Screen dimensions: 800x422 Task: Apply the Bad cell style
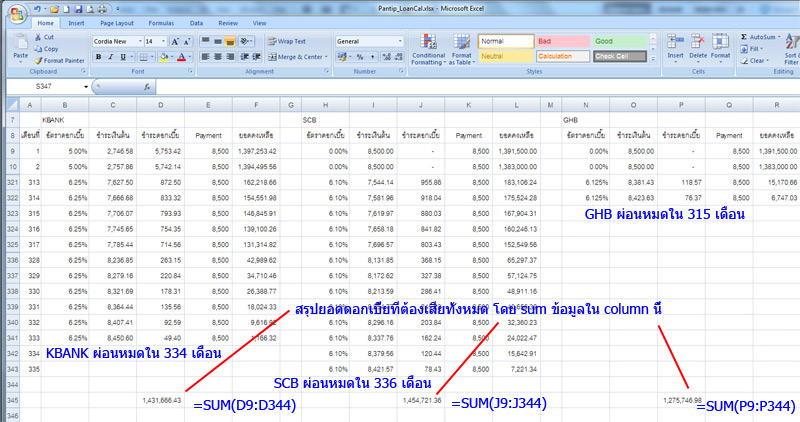pos(563,41)
